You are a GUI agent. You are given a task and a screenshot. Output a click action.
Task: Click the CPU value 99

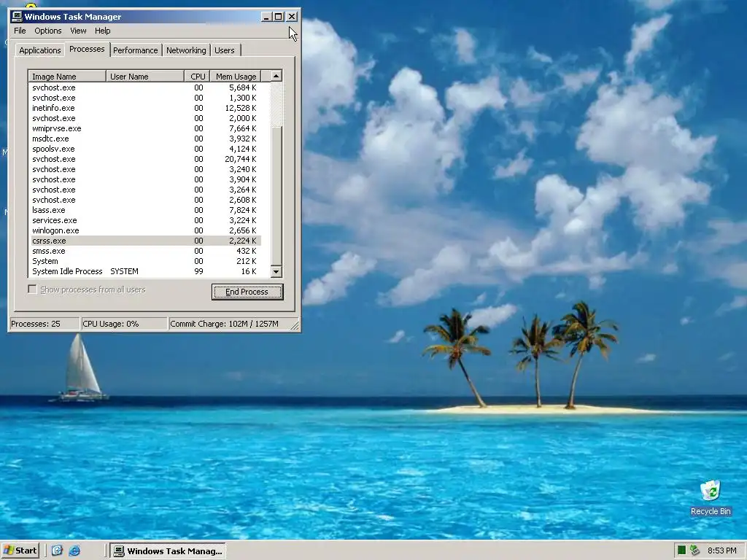(198, 271)
